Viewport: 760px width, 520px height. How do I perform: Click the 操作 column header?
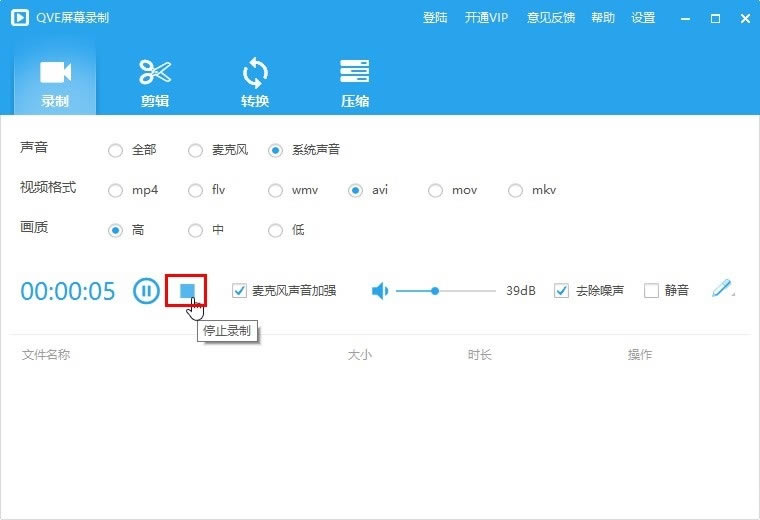tap(640, 355)
